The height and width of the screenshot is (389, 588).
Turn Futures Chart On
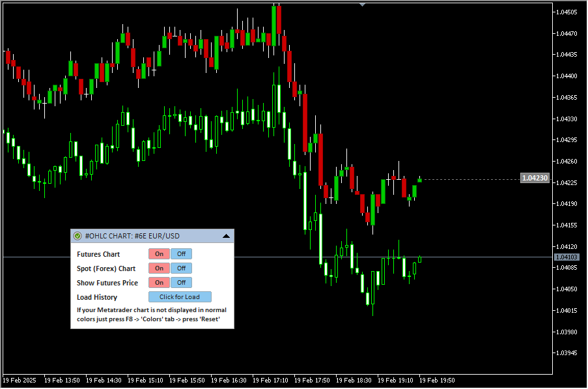point(159,254)
